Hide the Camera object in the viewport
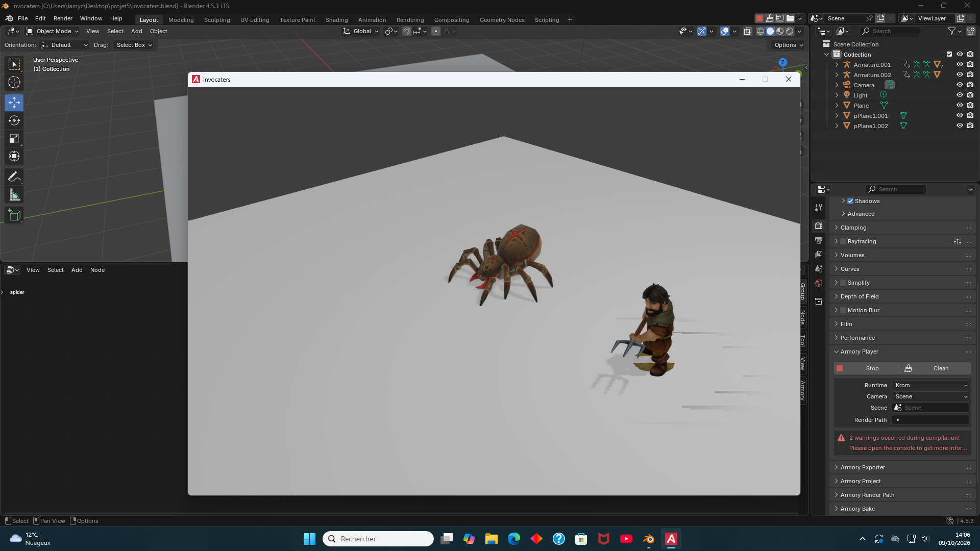Screen dimensions: 980x551 pos(960,85)
